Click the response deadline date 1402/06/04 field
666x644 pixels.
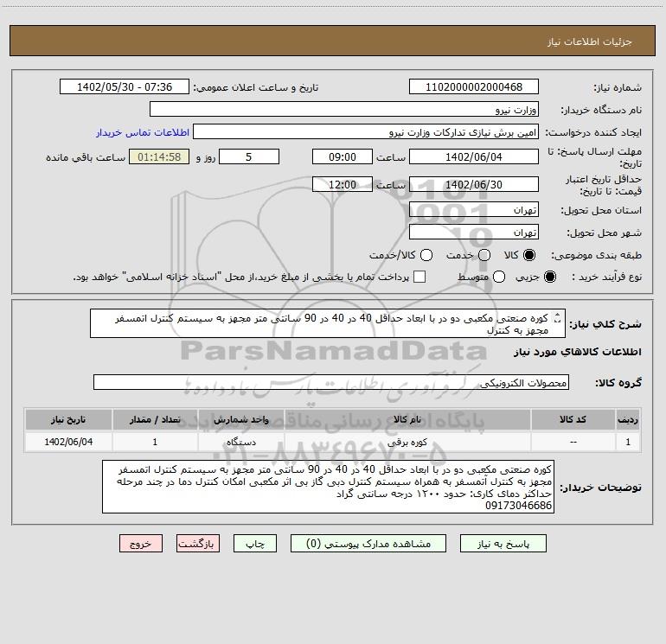474,156
